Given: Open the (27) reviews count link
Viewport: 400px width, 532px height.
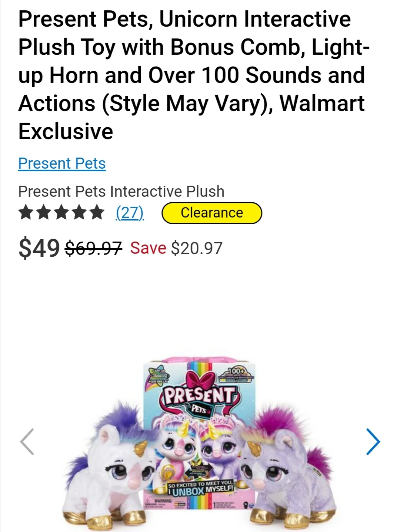Looking at the screenshot, I should (130, 213).
